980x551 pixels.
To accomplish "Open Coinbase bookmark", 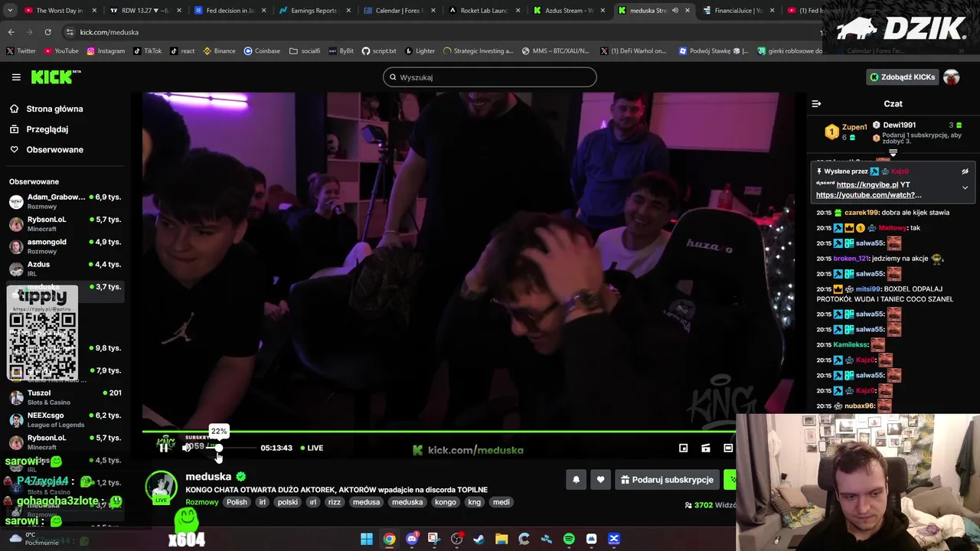I will pos(262,51).
